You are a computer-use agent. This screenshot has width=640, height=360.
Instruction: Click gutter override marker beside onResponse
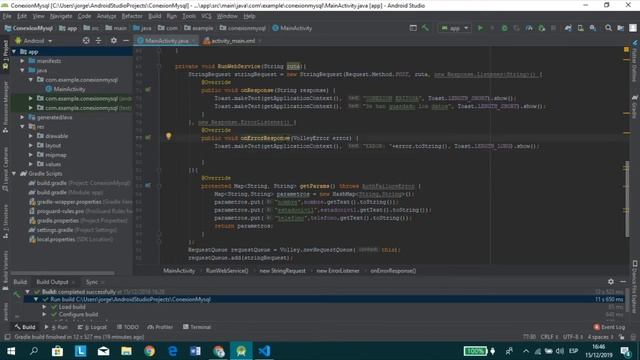(x=148, y=89)
